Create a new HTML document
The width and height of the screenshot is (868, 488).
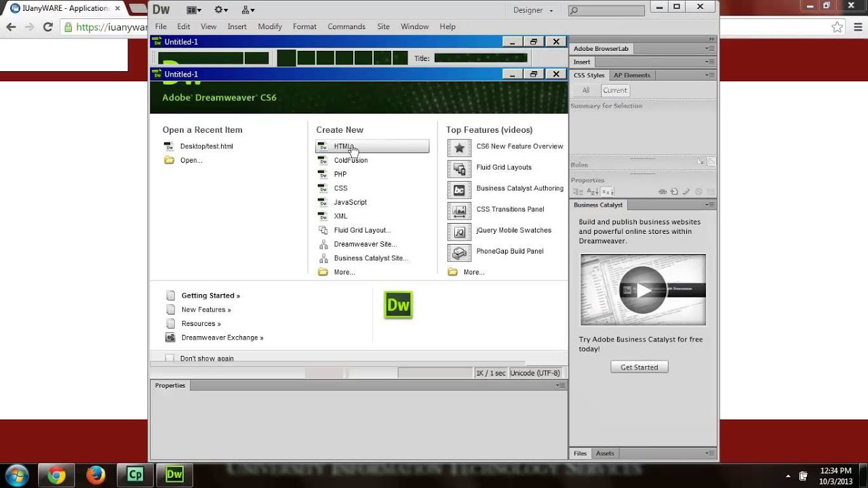(372, 146)
